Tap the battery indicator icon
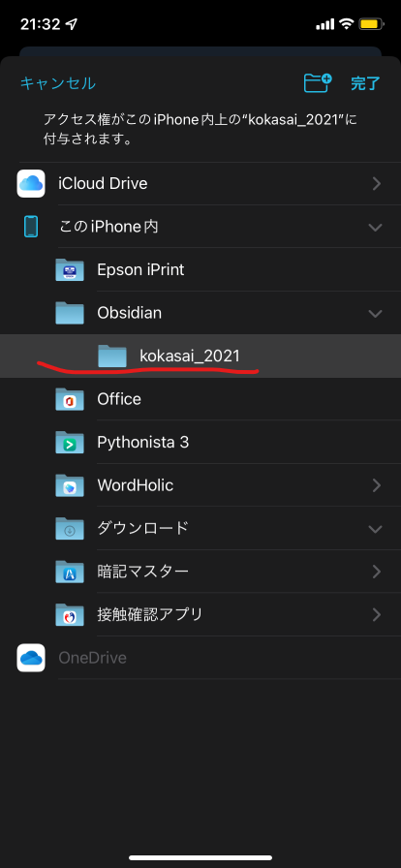 pyautogui.click(x=371, y=24)
